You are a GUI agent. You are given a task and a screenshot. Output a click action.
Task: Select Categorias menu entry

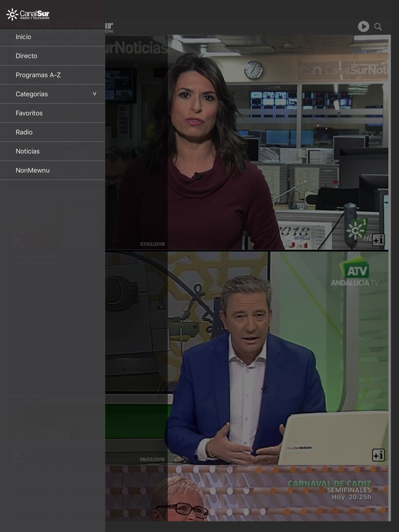click(x=53, y=94)
